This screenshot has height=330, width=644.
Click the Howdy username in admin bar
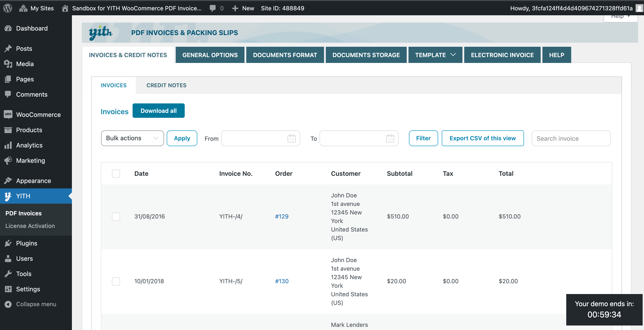[571, 8]
